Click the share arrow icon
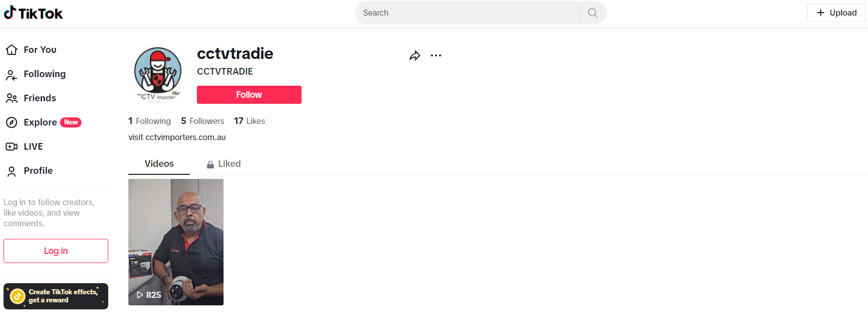 [x=414, y=56]
